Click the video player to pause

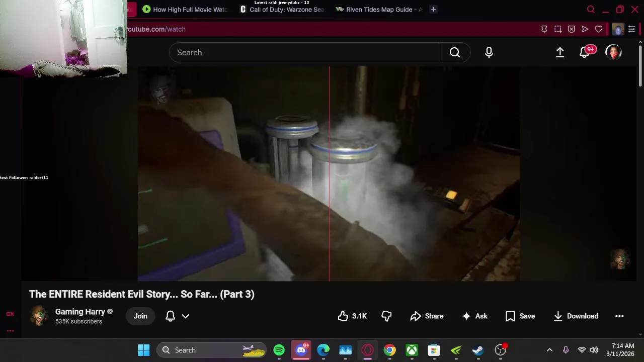329,173
